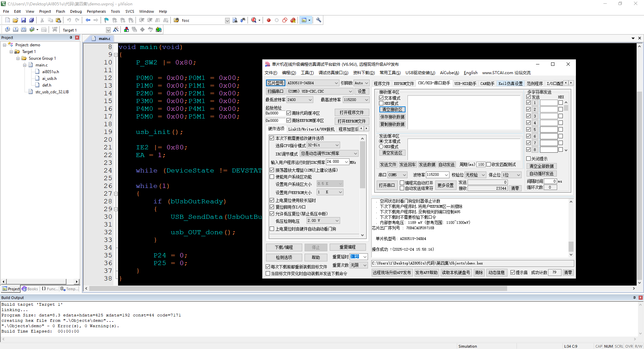Click the Toggle Bookmark flag icon
This screenshot has width=644, height=349.
coord(106,20)
